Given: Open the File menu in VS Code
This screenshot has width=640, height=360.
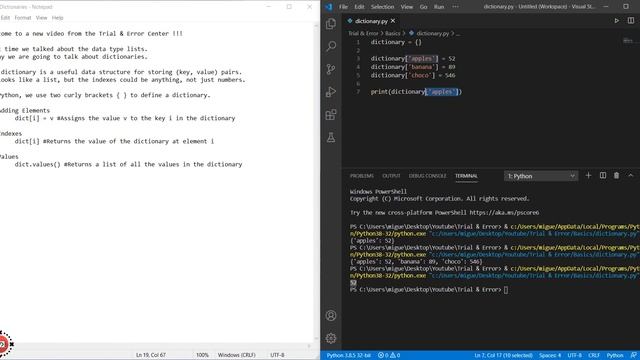Looking at the screenshot, I should pyautogui.click(x=343, y=7).
